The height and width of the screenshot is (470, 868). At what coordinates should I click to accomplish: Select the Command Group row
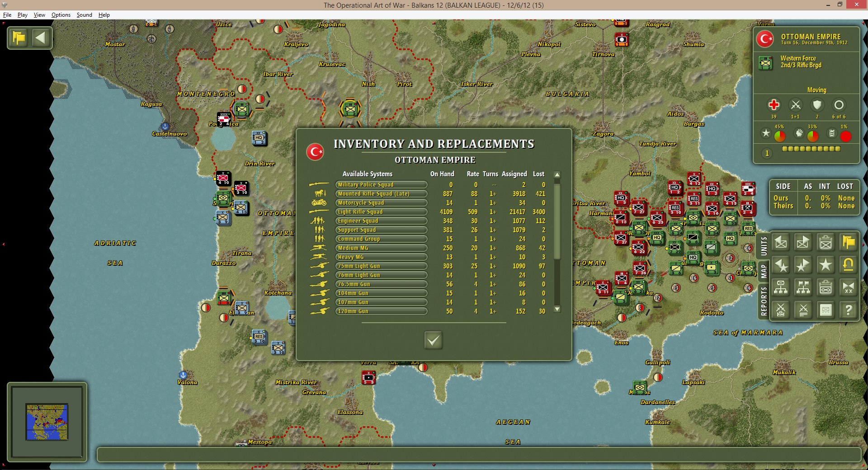(427, 239)
